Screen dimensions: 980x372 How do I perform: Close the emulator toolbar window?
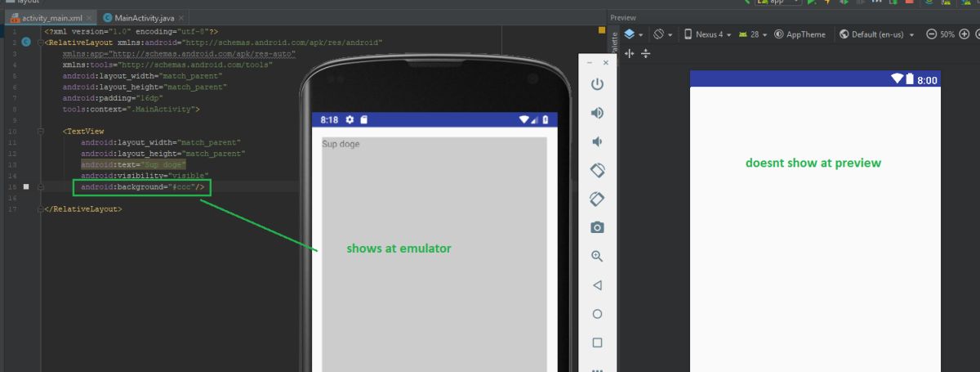click(606, 62)
